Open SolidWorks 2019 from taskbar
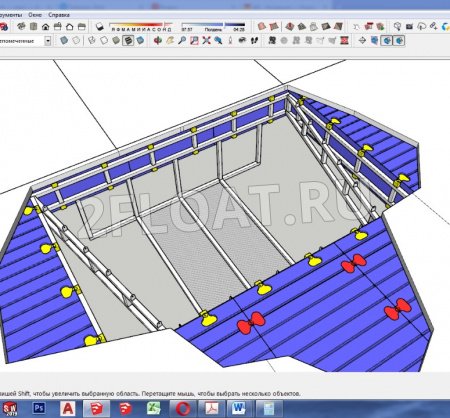Screen dimensions: 450x418 pyautogui.click(x=9, y=408)
